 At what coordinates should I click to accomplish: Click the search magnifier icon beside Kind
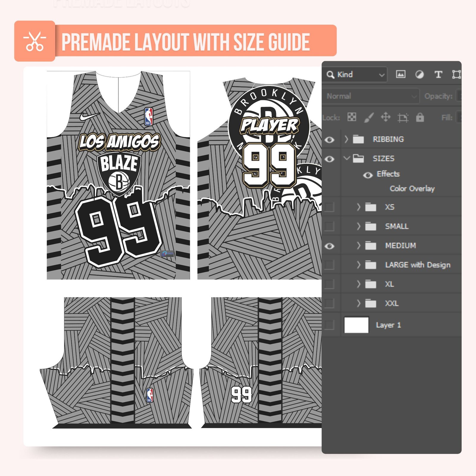[330, 74]
